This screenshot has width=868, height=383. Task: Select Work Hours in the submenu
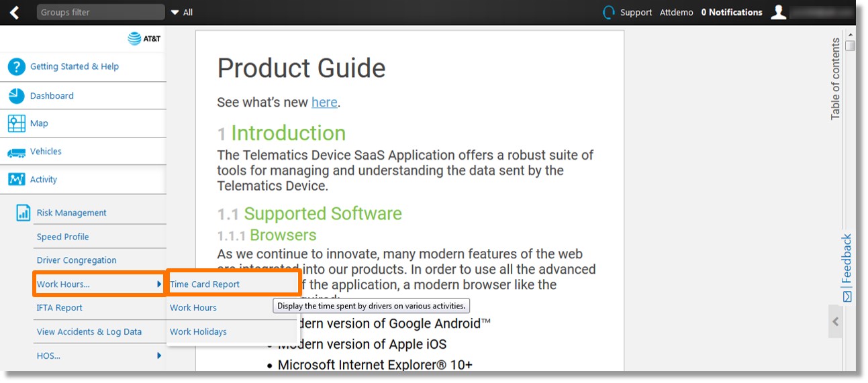[193, 308]
